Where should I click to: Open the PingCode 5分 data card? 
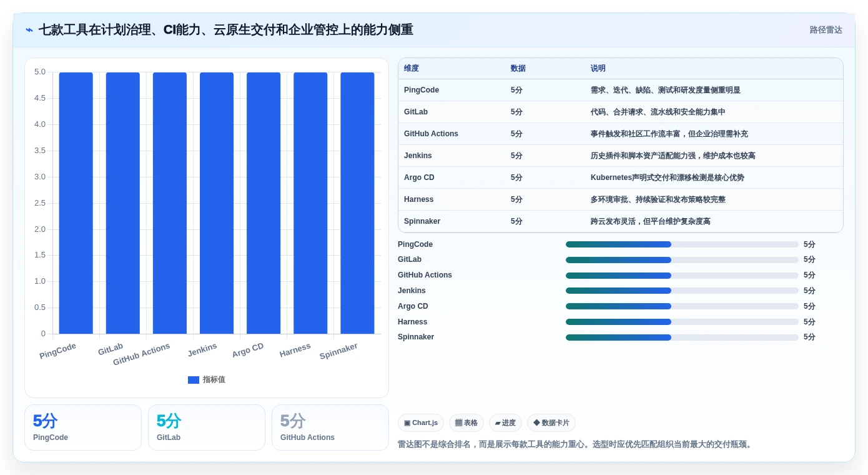coord(83,427)
